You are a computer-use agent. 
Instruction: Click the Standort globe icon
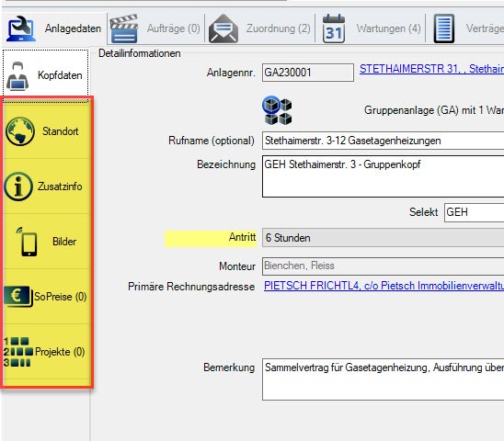20,131
